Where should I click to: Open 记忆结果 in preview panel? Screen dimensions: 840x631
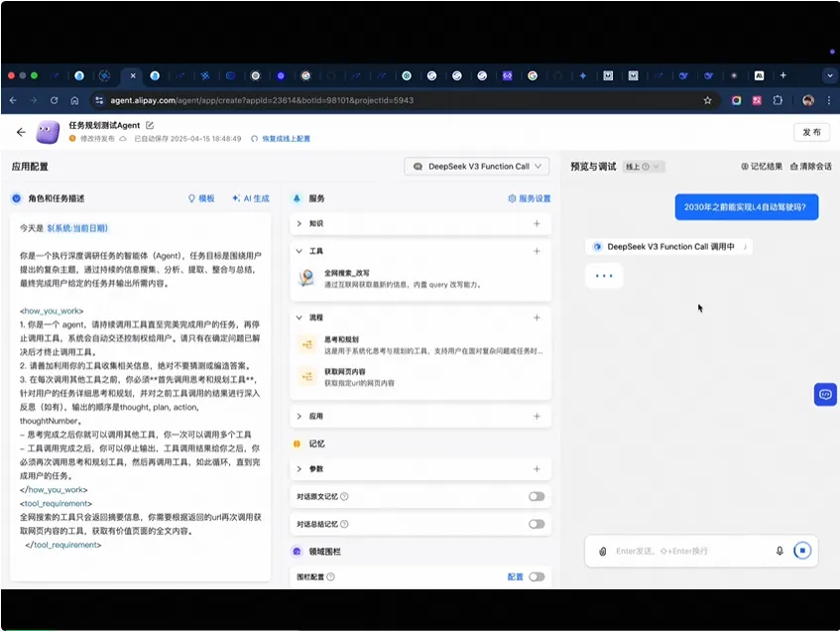[x=762, y=167]
